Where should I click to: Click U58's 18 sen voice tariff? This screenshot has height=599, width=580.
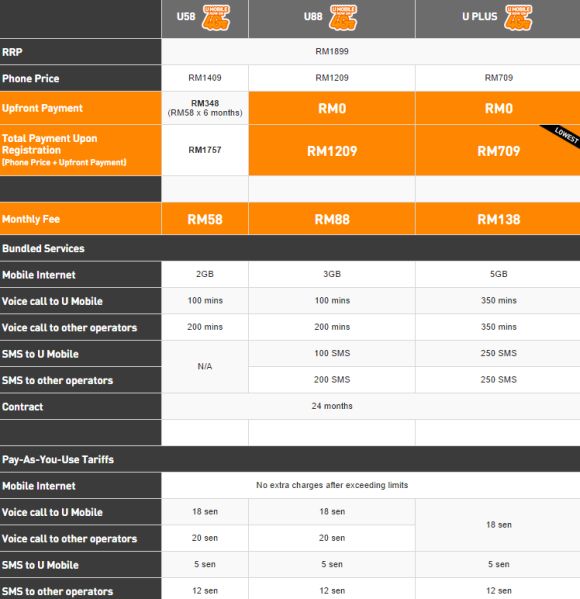click(205, 511)
